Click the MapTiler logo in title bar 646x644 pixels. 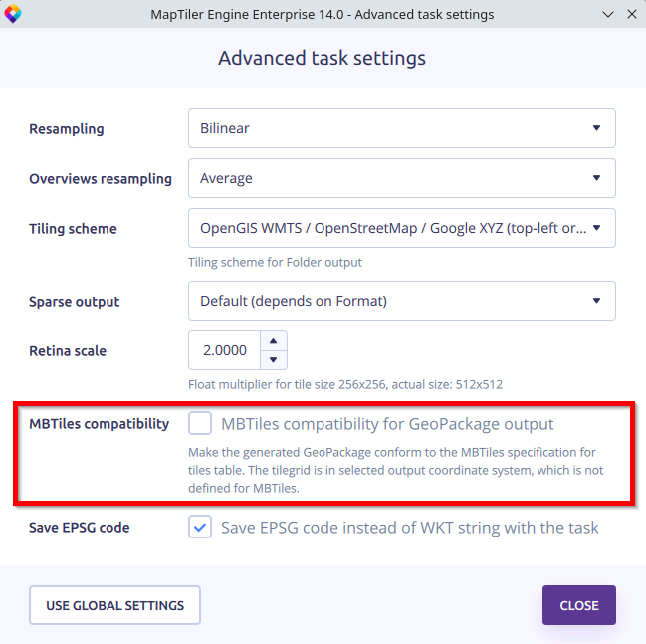pyautogui.click(x=13, y=14)
